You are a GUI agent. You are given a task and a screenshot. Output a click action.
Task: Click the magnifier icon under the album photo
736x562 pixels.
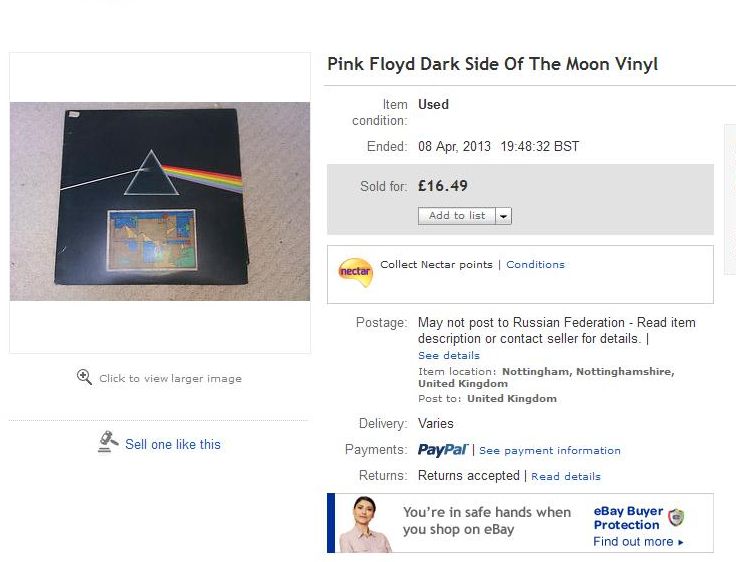point(85,377)
